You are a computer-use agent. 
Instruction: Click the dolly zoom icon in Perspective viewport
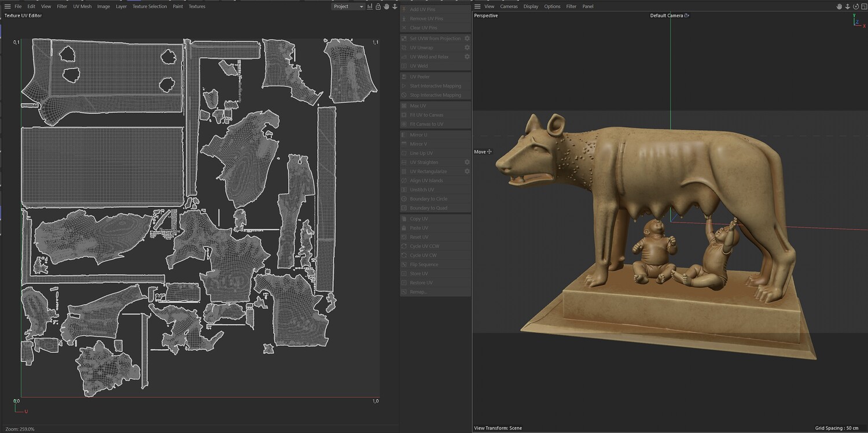[x=847, y=6]
